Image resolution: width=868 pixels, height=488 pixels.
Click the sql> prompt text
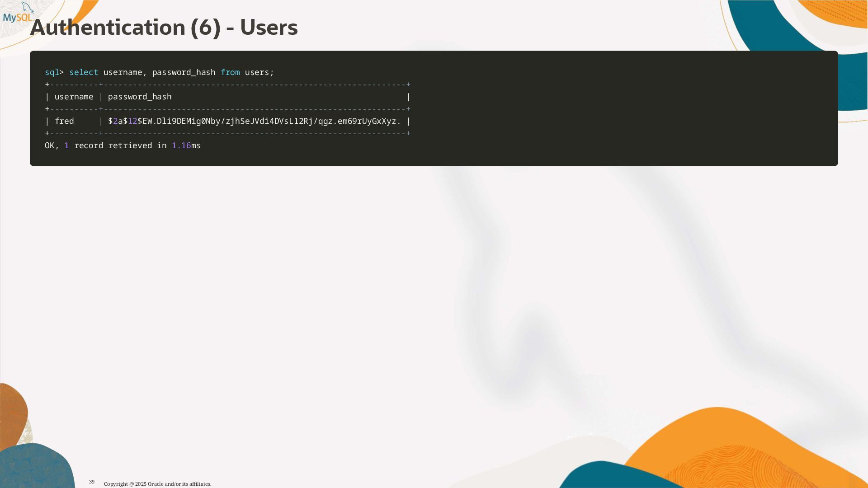point(54,72)
